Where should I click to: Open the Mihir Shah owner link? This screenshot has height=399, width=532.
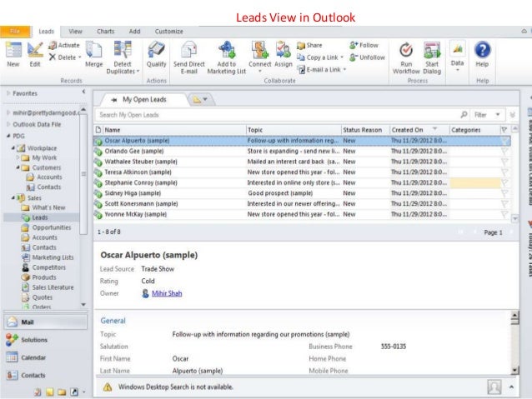[167, 293]
